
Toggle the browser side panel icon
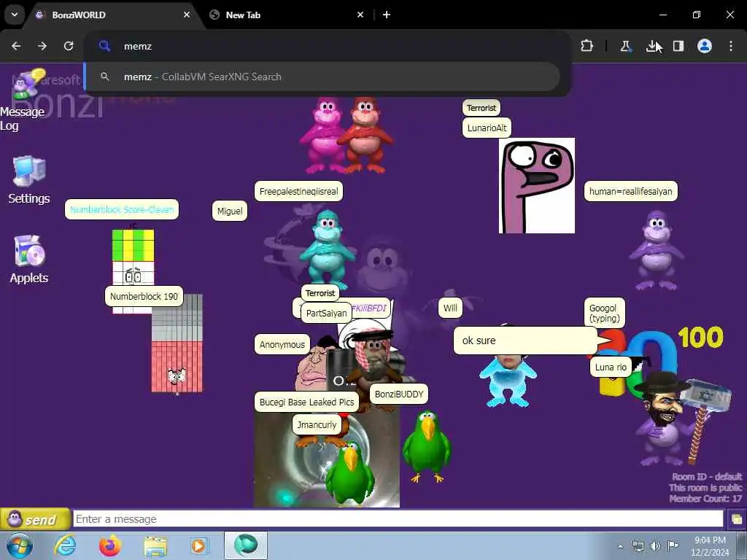tap(678, 46)
